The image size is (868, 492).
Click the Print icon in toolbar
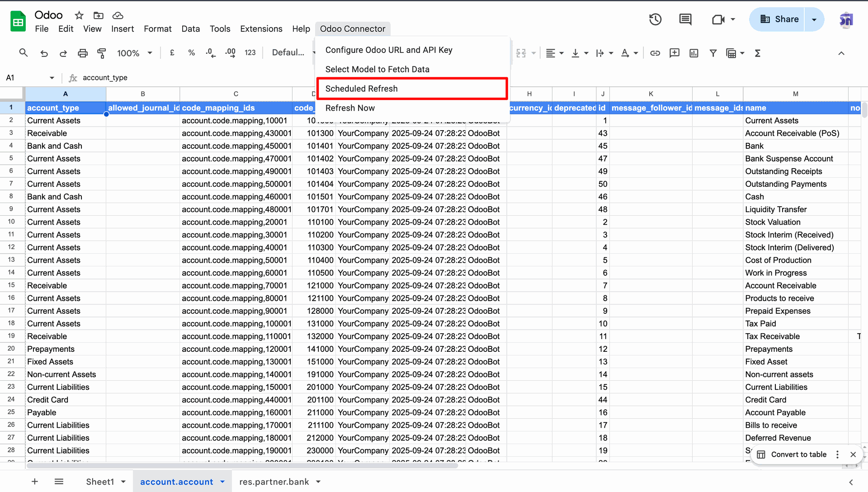(x=82, y=53)
